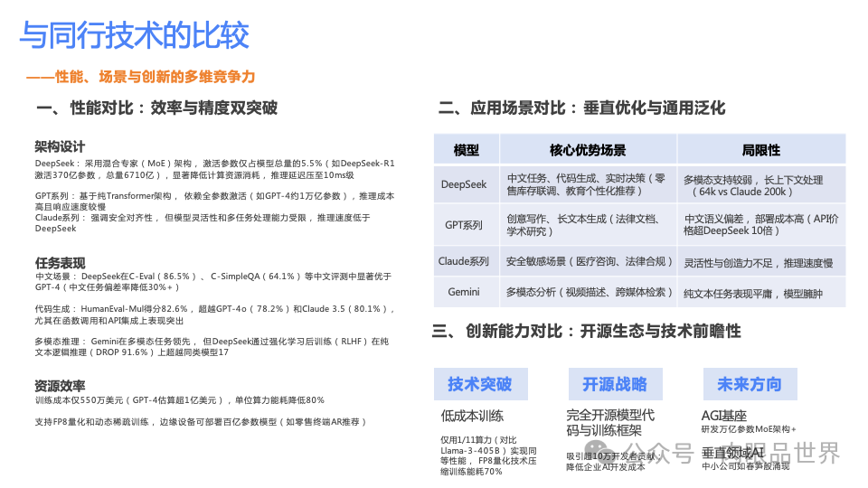This screenshot has height=488, width=868.
Task: Click cell 多模态分析（视频描述、跨媒体检索）
Action: point(589,292)
